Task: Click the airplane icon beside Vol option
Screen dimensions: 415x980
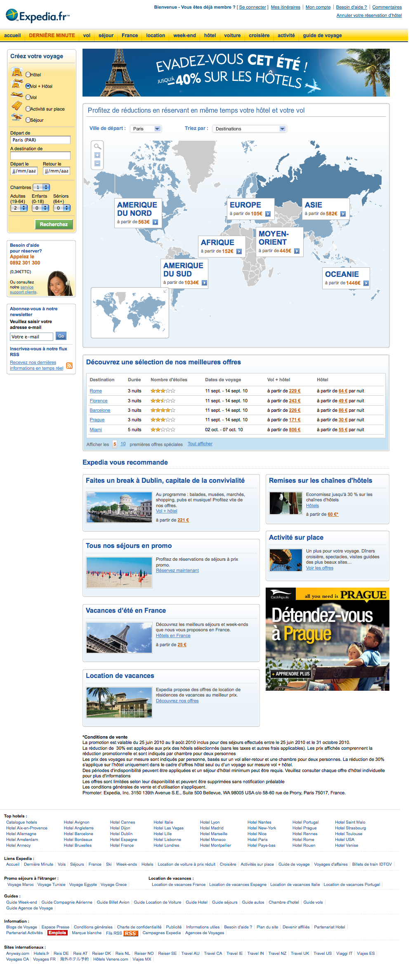Action: [x=17, y=95]
